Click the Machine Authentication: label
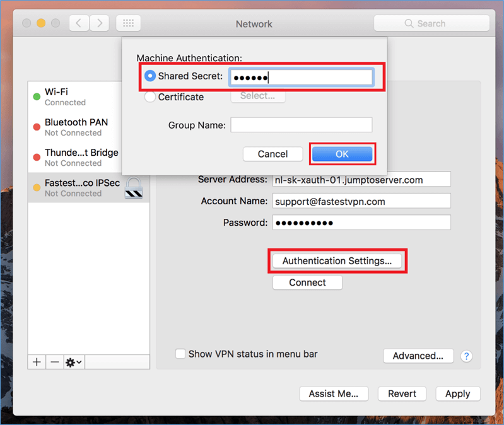The height and width of the screenshot is (425, 504). 189,58
